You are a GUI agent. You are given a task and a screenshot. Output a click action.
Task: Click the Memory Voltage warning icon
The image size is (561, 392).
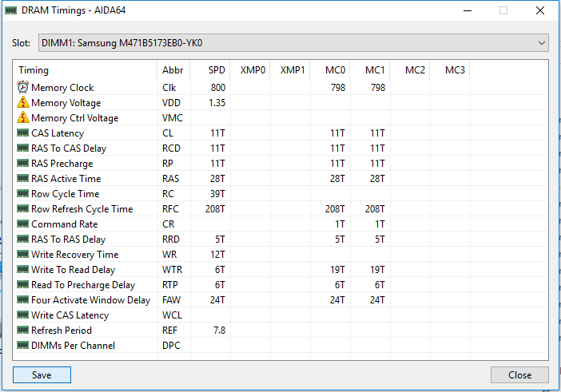coord(22,103)
